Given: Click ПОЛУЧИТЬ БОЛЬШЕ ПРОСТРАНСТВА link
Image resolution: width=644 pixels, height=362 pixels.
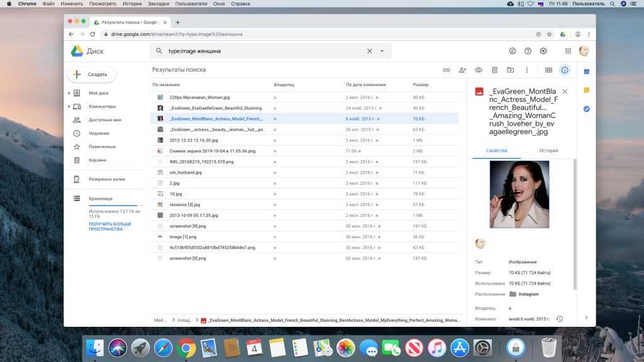Looking at the screenshot, I should tap(110, 226).
